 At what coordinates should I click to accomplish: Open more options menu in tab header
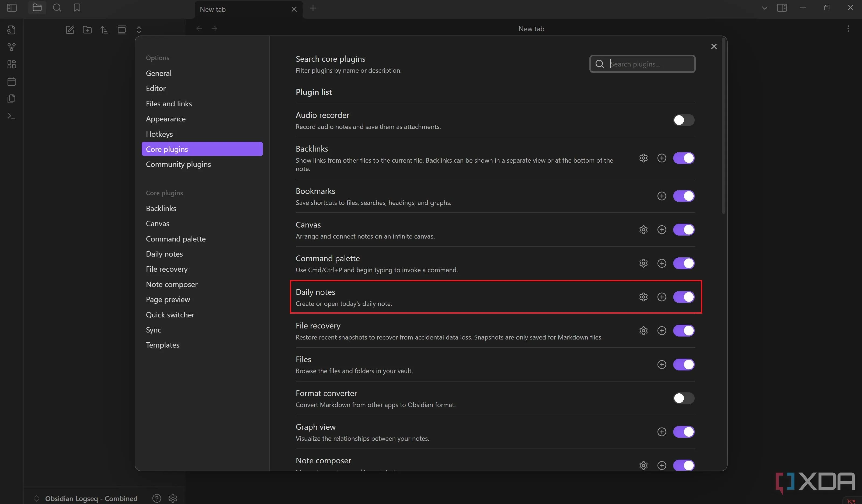click(x=848, y=29)
